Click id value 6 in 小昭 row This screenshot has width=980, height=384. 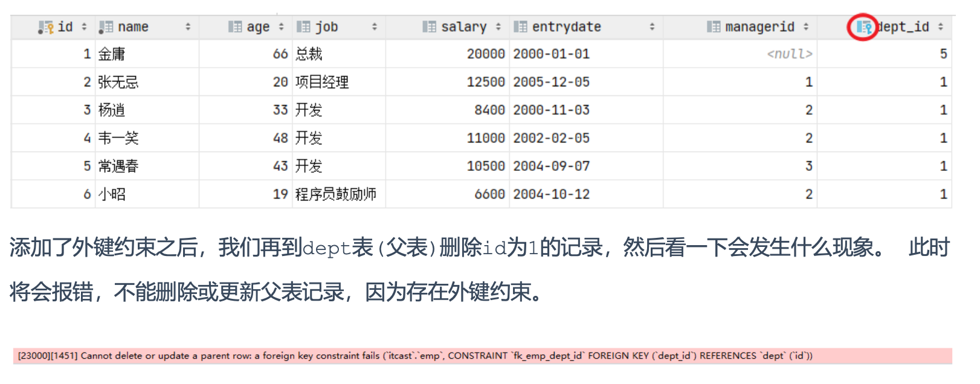[x=87, y=194]
